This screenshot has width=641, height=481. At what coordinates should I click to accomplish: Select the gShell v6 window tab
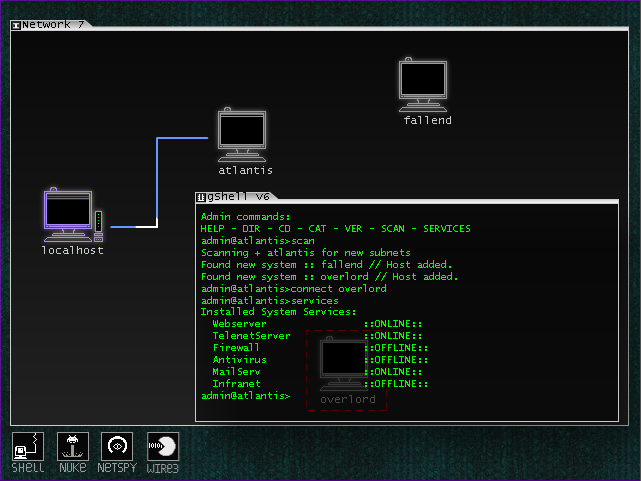point(238,196)
